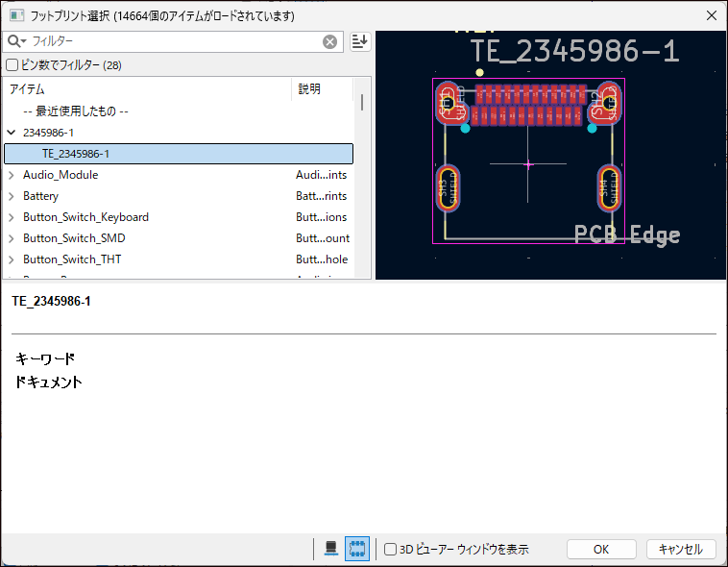Expand the Button_Switch_Keyboard library
The width and height of the screenshot is (728, 567).
(12, 217)
